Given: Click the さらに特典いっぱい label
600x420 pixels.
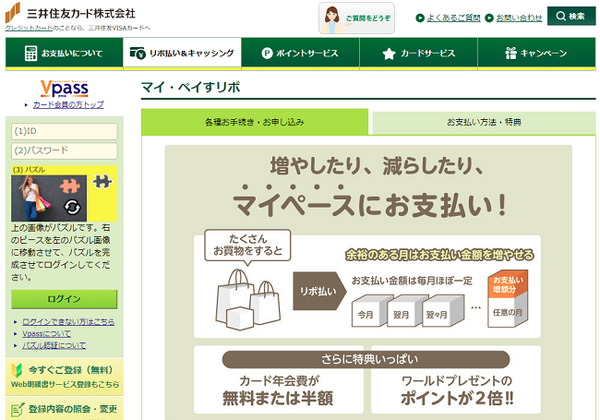Looking at the screenshot, I should [x=366, y=360].
